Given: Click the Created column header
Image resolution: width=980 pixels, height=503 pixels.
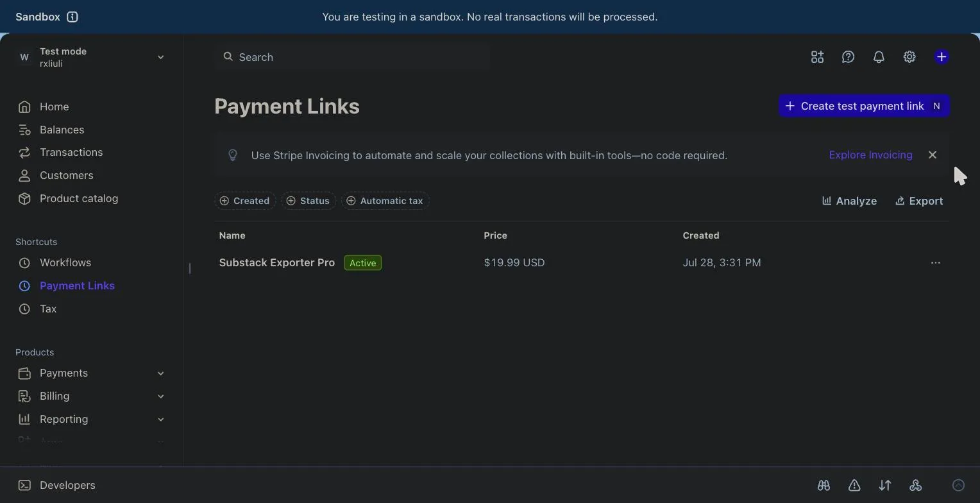Looking at the screenshot, I should tap(701, 235).
